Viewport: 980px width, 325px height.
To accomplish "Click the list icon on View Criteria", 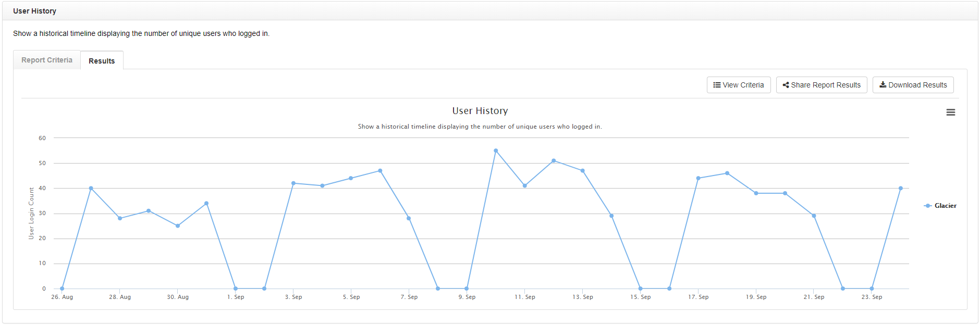I will tap(717, 85).
